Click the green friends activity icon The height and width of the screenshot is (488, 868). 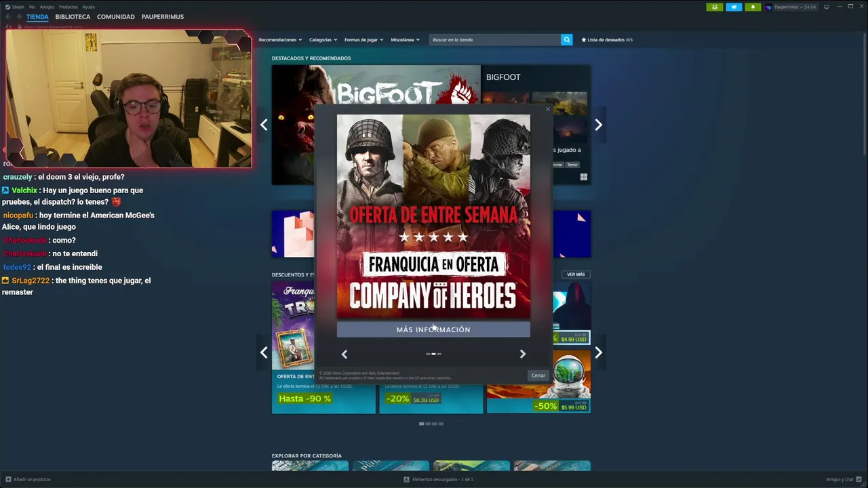click(715, 7)
